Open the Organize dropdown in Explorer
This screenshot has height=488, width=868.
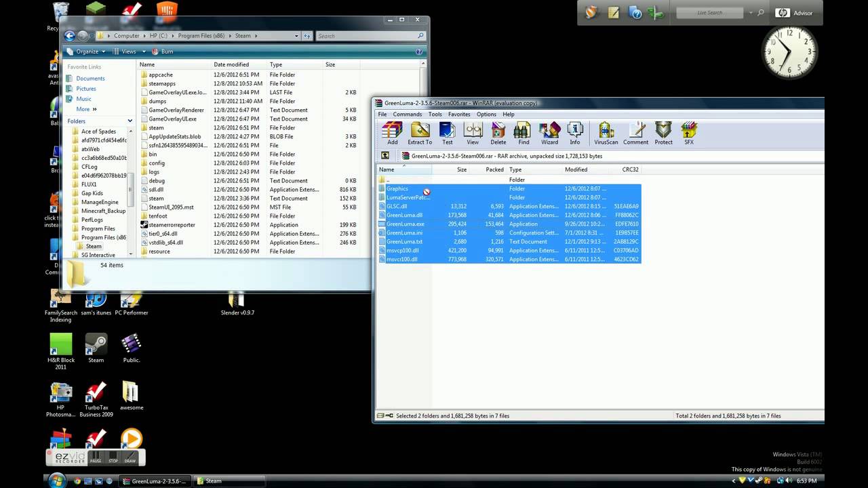click(x=87, y=52)
